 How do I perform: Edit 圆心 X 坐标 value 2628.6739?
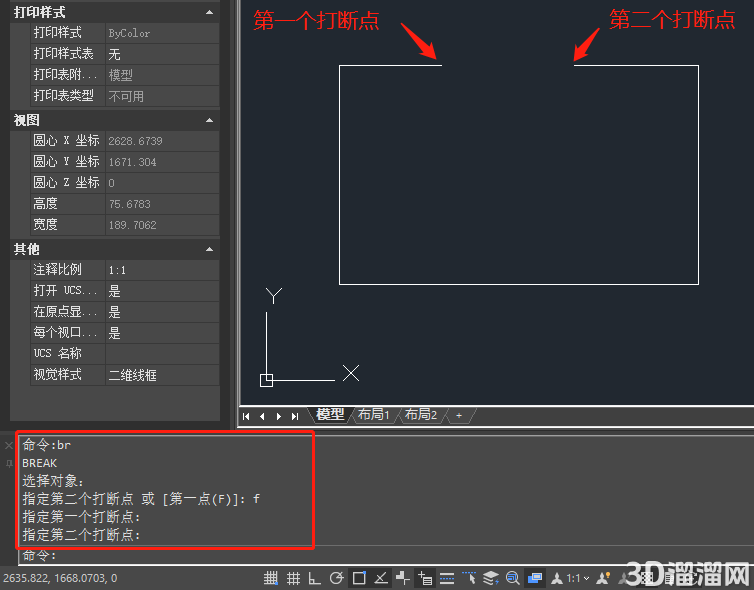pos(163,141)
